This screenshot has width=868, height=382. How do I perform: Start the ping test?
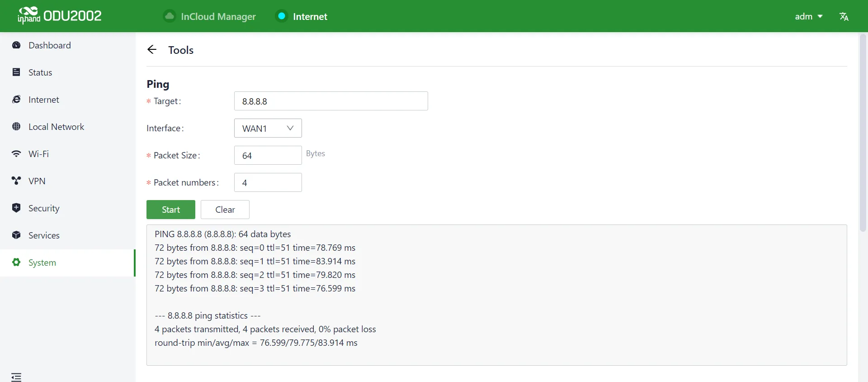171,210
